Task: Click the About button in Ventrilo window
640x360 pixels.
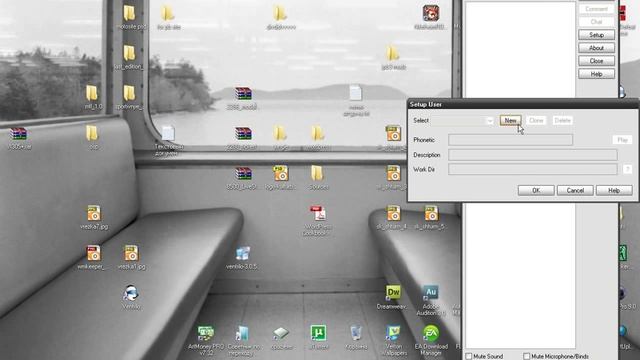Action: (596, 48)
